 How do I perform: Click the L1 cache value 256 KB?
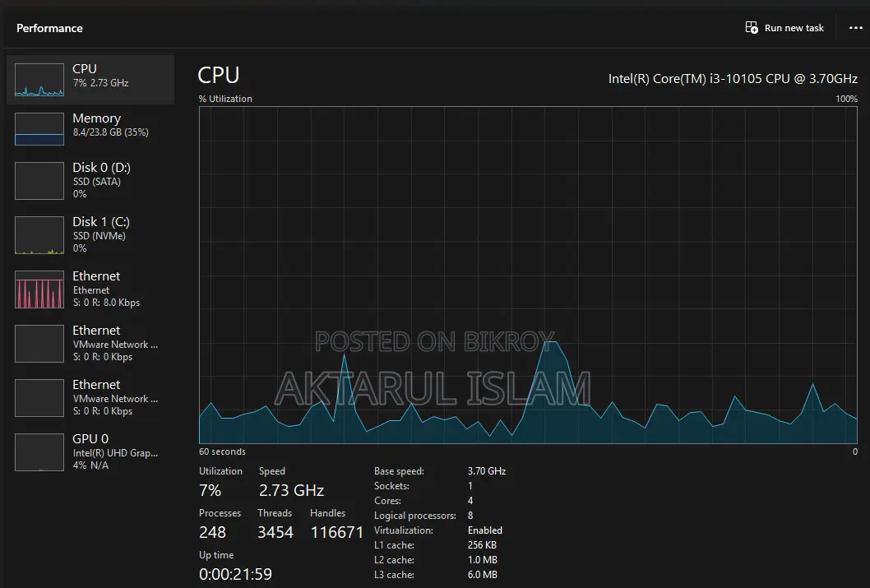[482, 545]
